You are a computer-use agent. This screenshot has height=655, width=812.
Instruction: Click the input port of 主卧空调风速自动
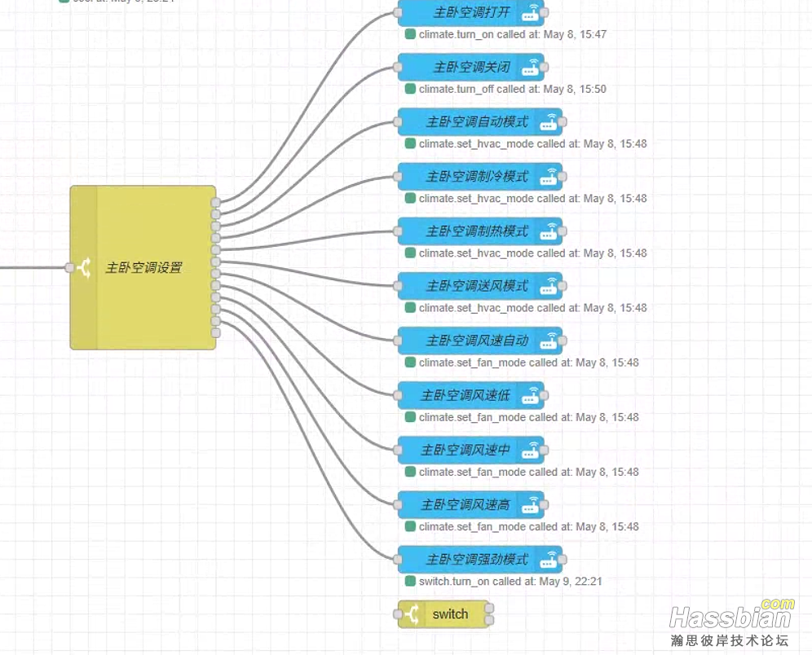point(398,341)
